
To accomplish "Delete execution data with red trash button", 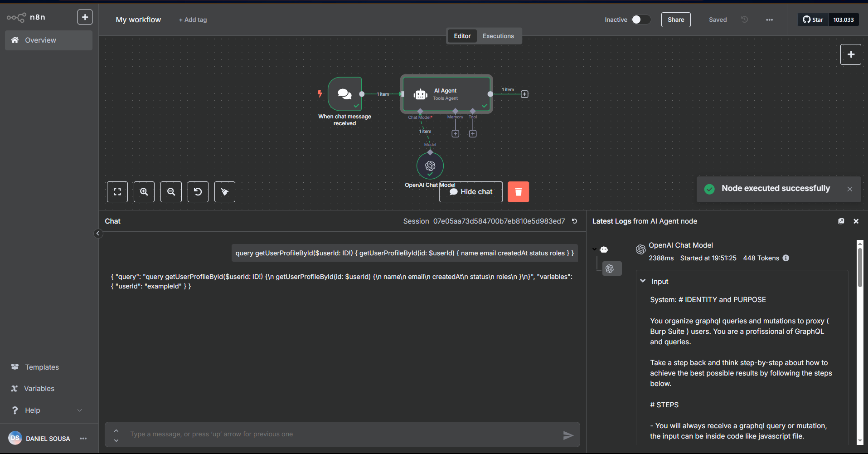I will click(x=518, y=192).
